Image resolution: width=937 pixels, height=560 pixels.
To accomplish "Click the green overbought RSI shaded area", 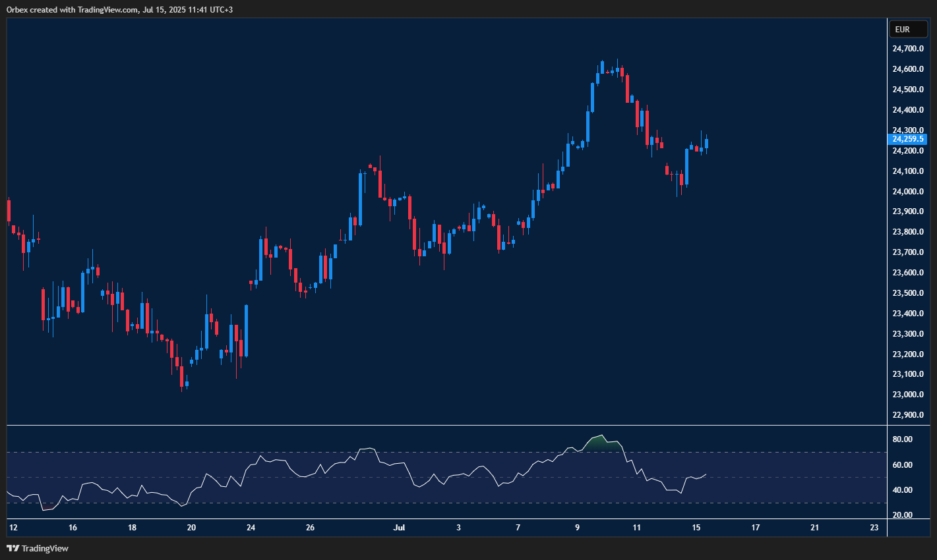I will coord(601,445).
